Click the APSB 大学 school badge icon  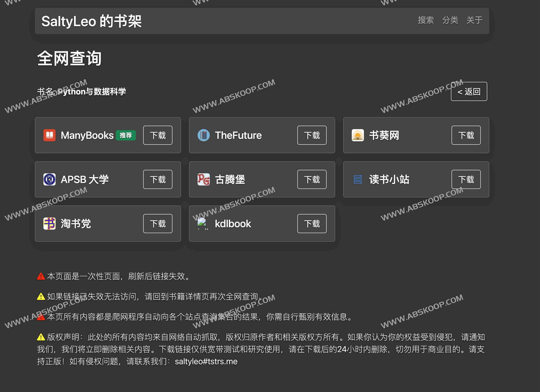tap(49, 179)
